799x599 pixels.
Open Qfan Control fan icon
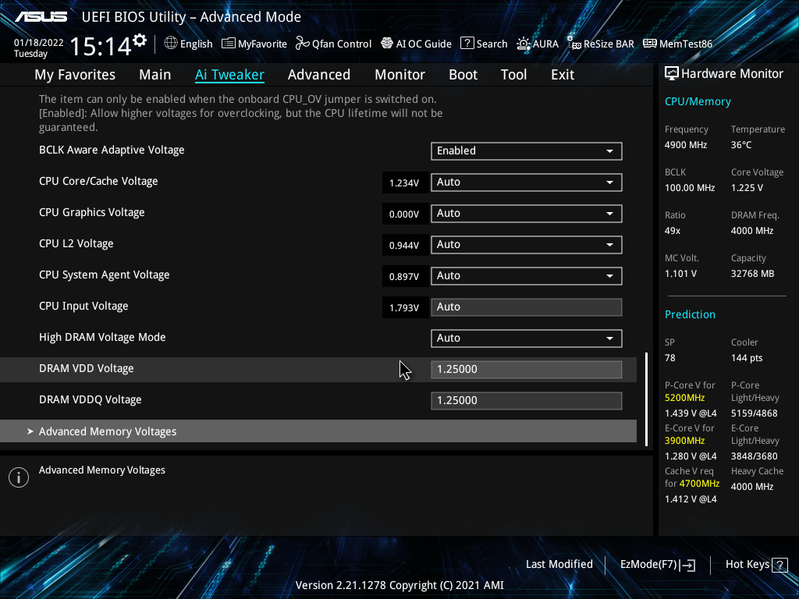pyautogui.click(x=303, y=43)
